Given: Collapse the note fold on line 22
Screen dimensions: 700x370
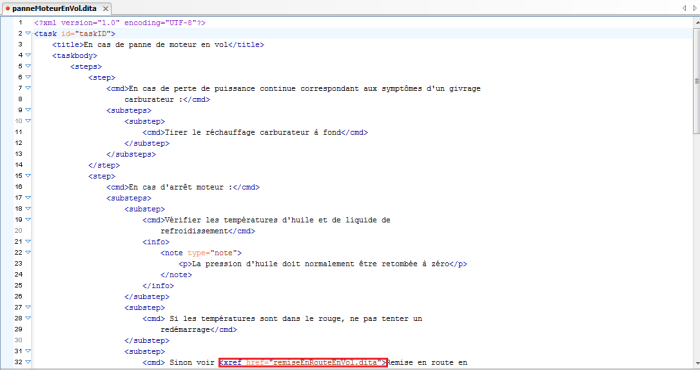Looking at the screenshot, I should pyautogui.click(x=28, y=252).
